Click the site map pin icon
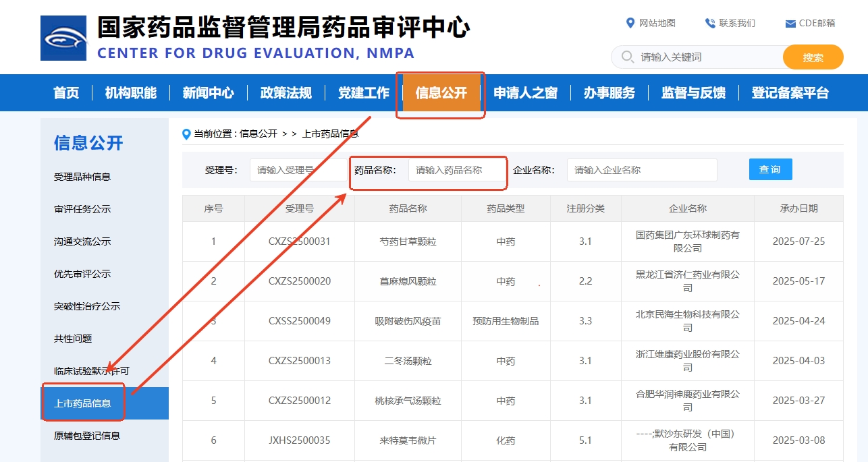Screen dimensions: 868x462 [x=630, y=23]
